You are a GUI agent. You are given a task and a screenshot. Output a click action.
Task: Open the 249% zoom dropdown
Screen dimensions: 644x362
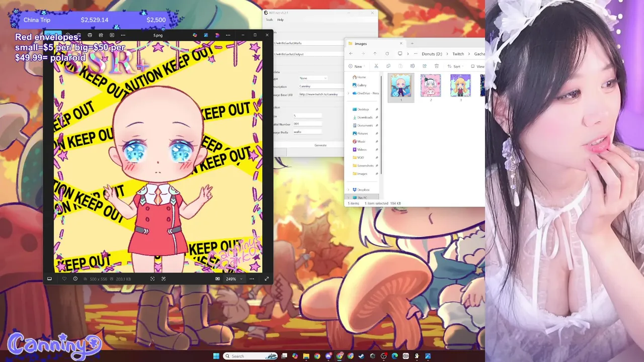(x=234, y=279)
